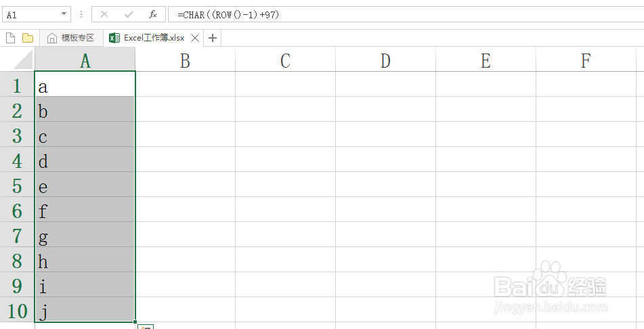Click the insert function fx icon
Viewport: 644px width, 329px height.
click(153, 15)
